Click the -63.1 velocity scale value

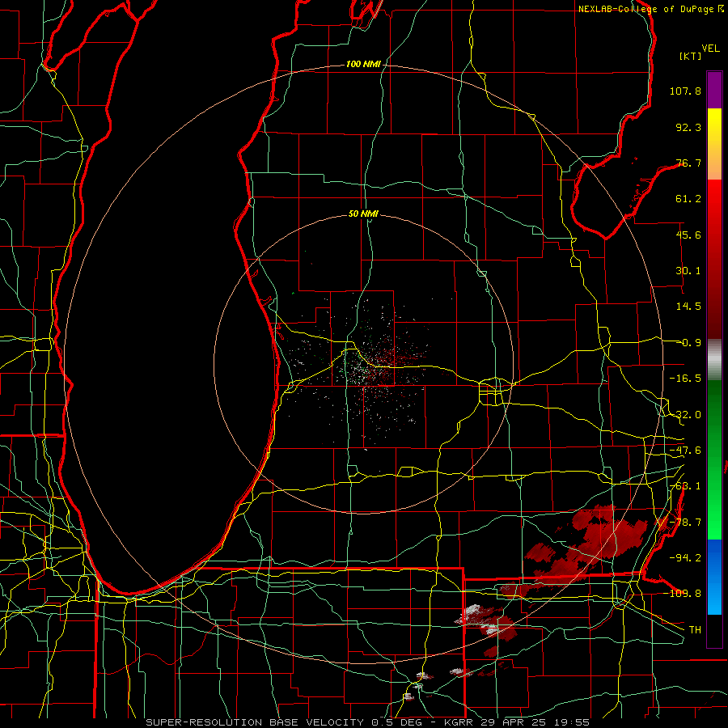(685, 486)
